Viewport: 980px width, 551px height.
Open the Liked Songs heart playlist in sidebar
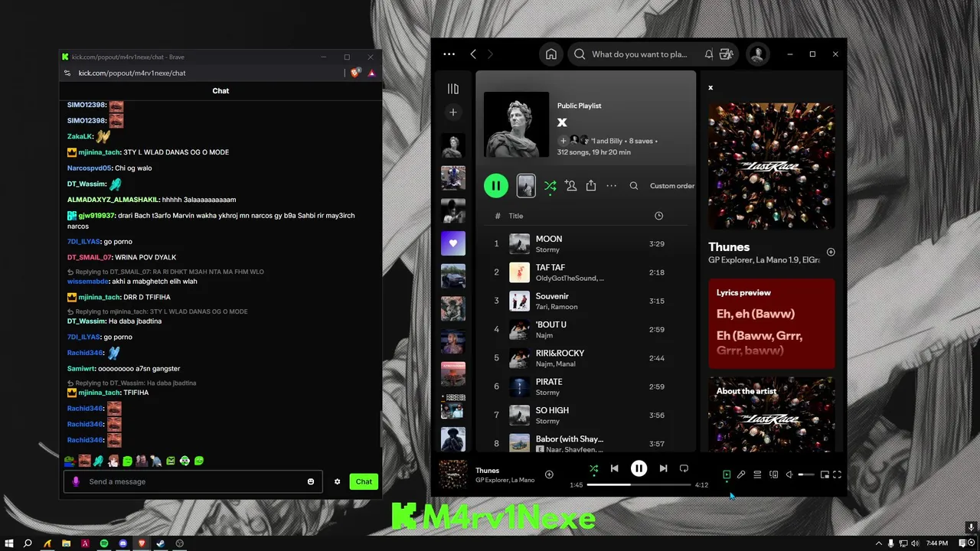453,243
